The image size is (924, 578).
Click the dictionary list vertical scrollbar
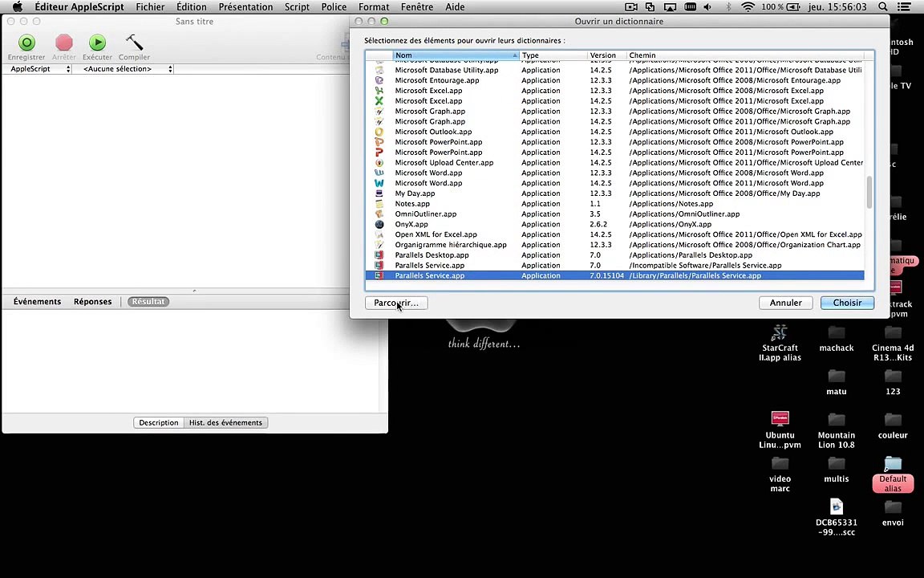(869, 193)
